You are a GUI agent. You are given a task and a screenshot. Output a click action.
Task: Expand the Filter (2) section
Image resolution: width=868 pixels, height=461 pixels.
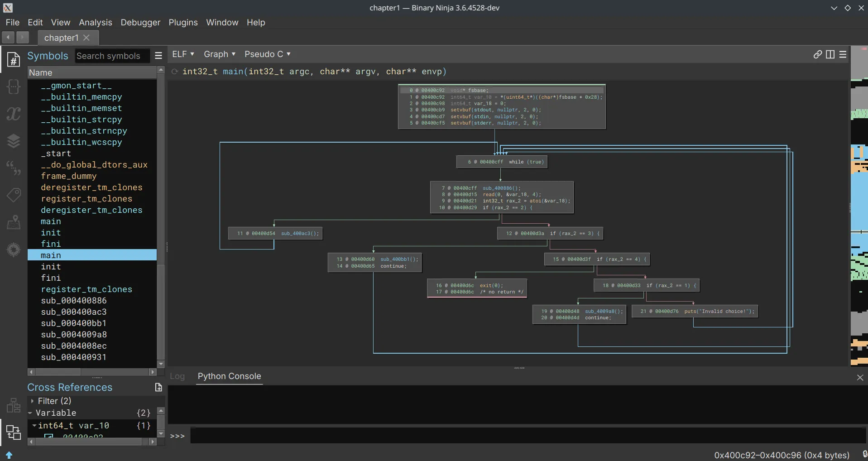click(x=32, y=401)
